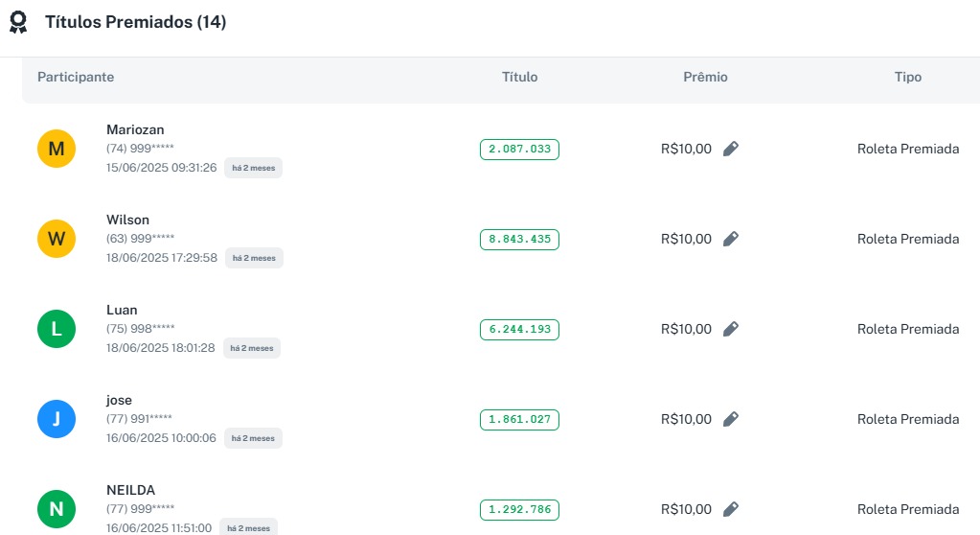
Task: Click the Tipo column header
Action: point(907,77)
